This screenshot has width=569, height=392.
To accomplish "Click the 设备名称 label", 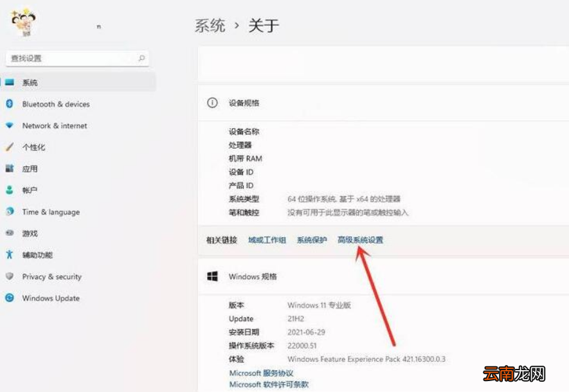I will point(244,131).
